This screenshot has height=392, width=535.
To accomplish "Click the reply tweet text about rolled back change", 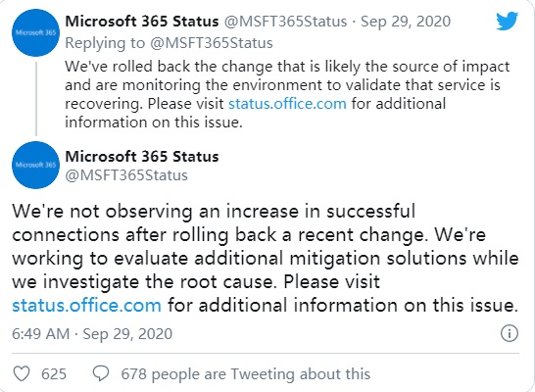I will point(287,94).
